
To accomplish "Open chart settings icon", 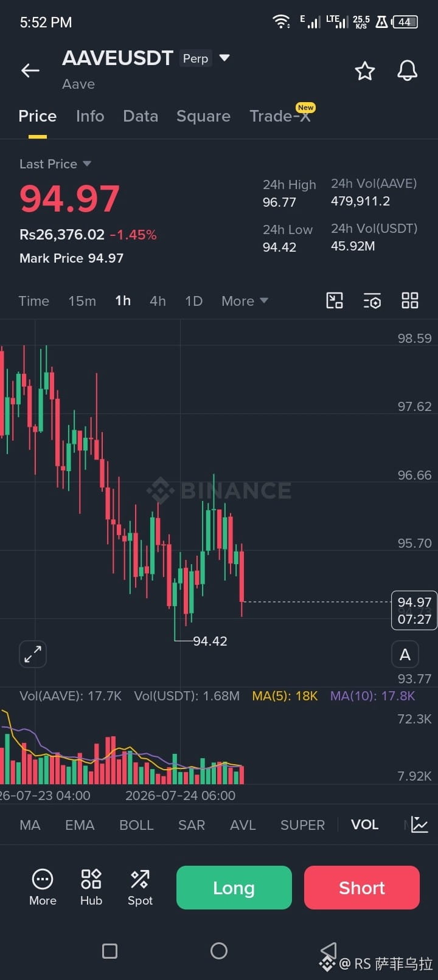I will tap(372, 300).
